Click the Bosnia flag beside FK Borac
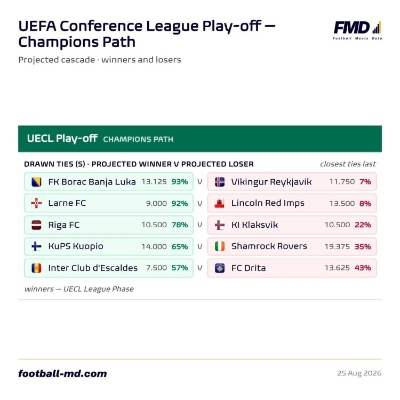 (x=36, y=182)
